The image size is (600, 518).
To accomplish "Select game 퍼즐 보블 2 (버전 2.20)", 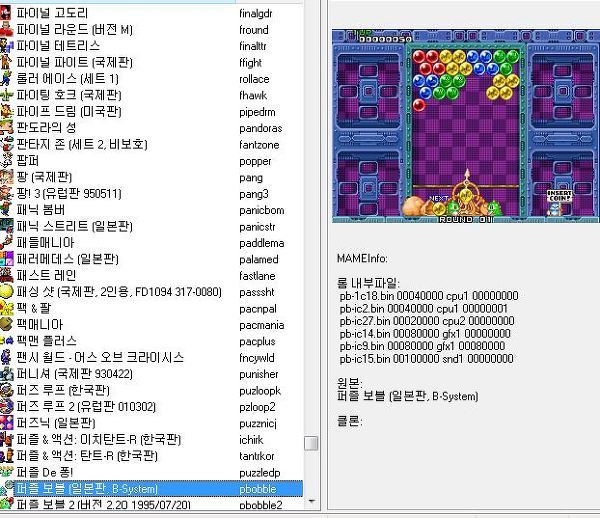I will pyautogui.click(x=103, y=504).
